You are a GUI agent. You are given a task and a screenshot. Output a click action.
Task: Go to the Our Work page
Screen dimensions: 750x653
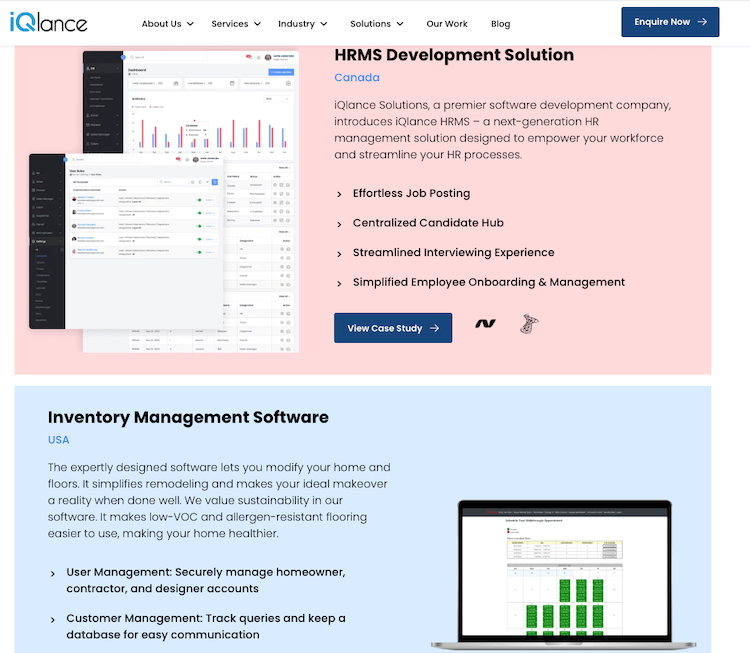click(447, 23)
